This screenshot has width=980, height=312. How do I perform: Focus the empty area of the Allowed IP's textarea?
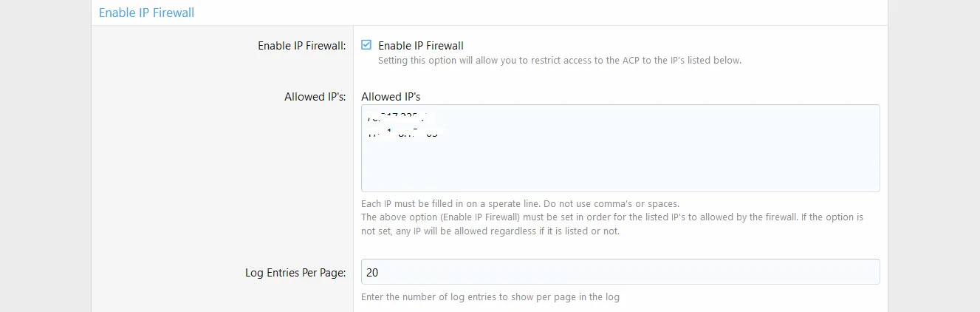[620, 163]
